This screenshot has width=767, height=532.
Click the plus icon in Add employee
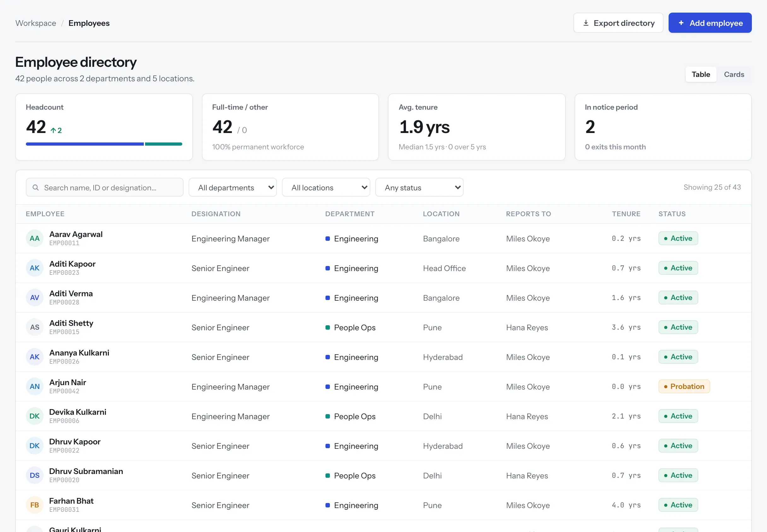(x=681, y=23)
